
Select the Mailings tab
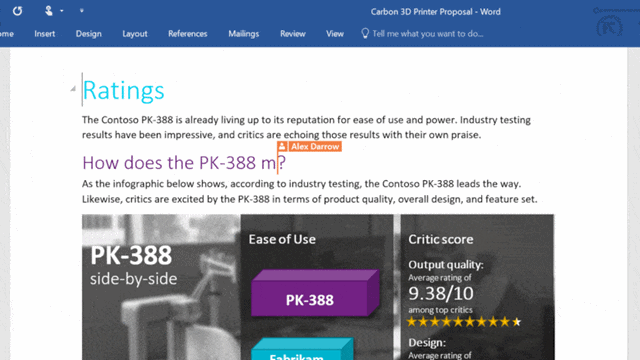244,34
